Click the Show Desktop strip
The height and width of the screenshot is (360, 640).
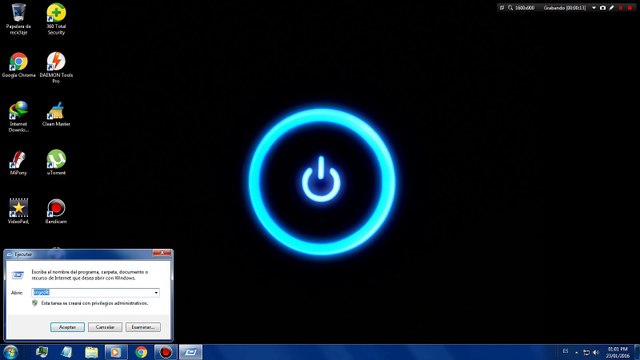click(637, 352)
